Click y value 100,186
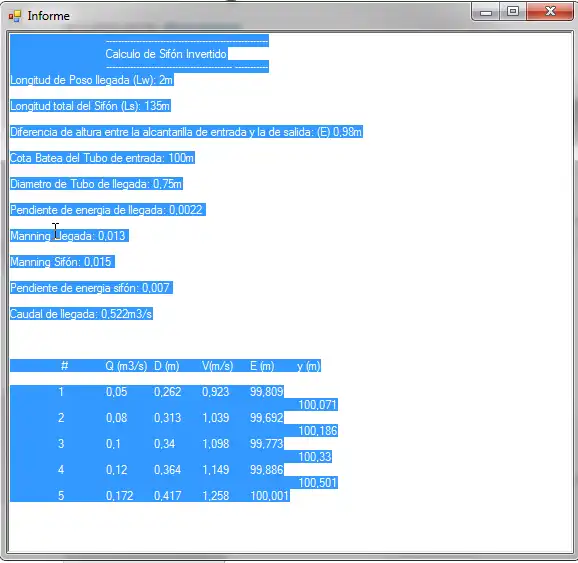Viewport: 578px width, 563px height. coord(318,431)
